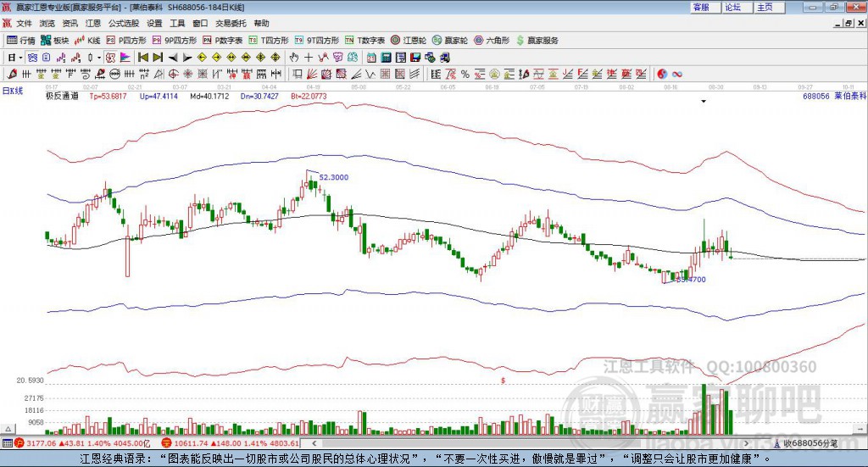
Task: Open the calculator icon
Action: pyautogui.click(x=386, y=58)
